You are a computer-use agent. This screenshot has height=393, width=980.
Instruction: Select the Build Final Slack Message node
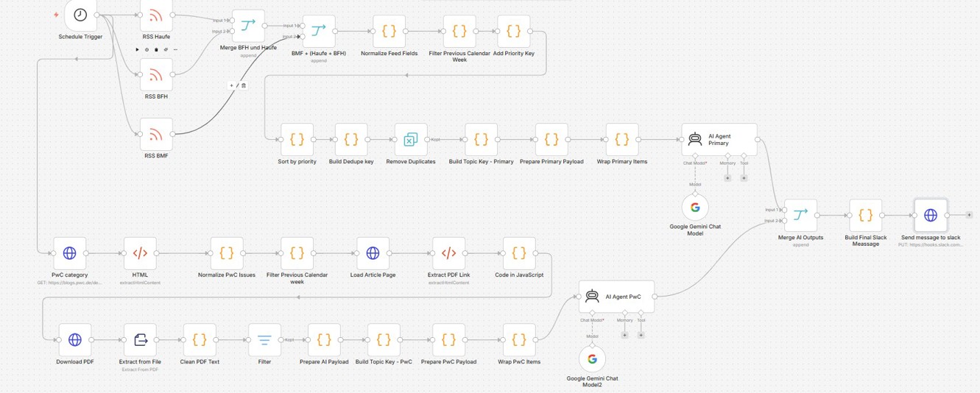[x=866, y=215]
